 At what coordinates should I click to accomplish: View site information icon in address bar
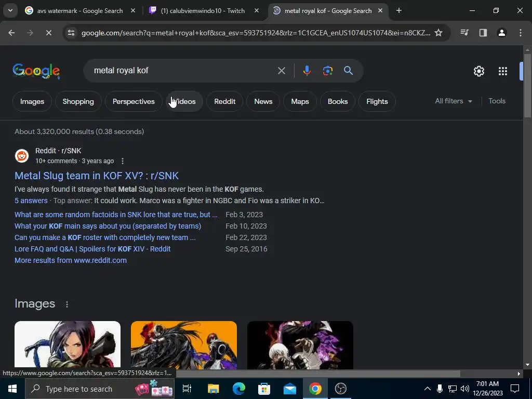pos(71,33)
